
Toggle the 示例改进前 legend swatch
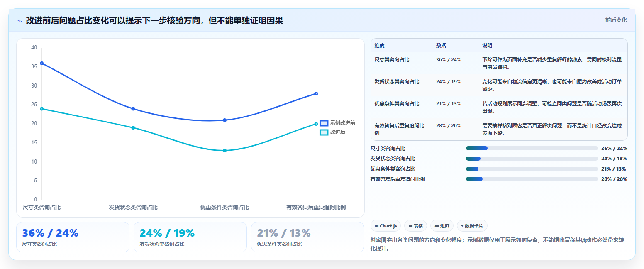pyautogui.click(x=324, y=123)
